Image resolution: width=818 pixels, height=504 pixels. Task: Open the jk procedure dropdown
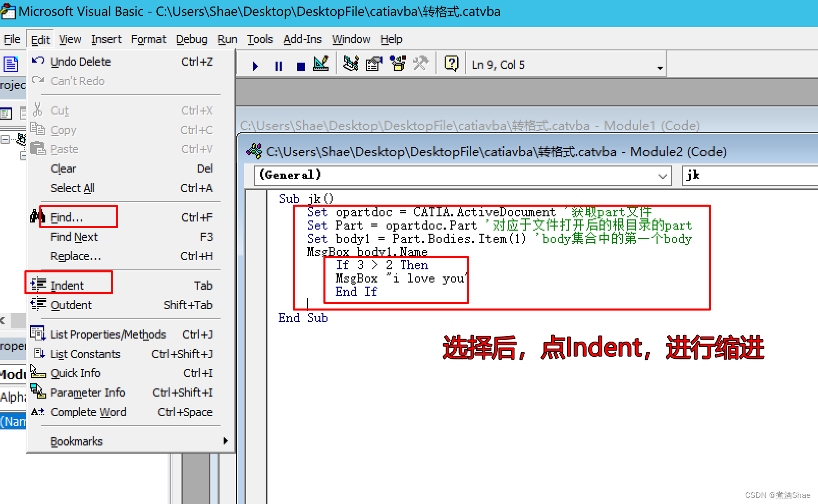(x=749, y=176)
